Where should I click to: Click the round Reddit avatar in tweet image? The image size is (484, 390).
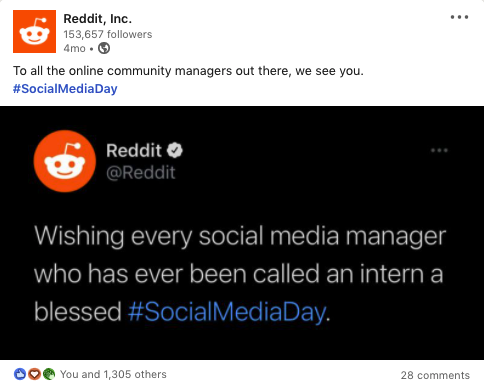point(65,161)
